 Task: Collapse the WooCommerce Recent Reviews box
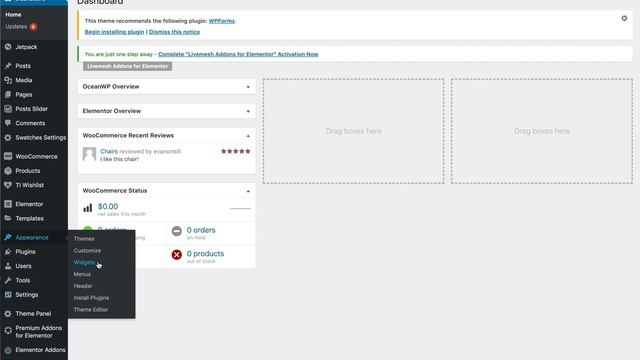(x=248, y=136)
